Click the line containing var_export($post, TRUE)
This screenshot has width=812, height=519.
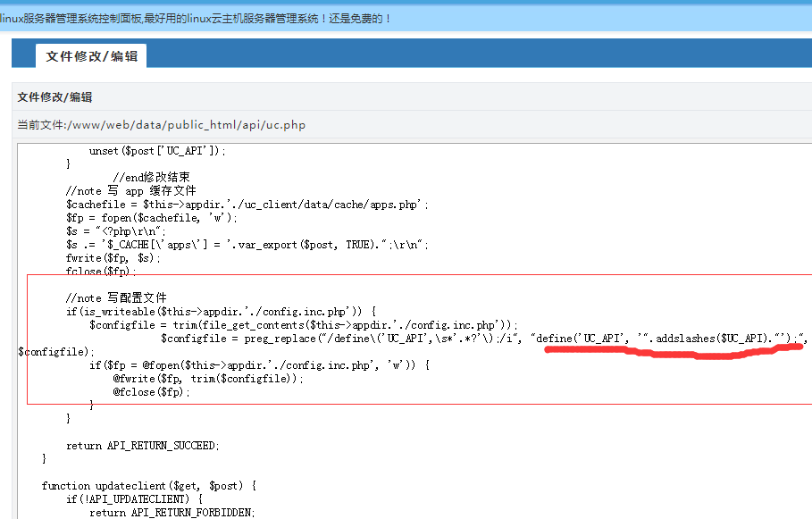247,245
